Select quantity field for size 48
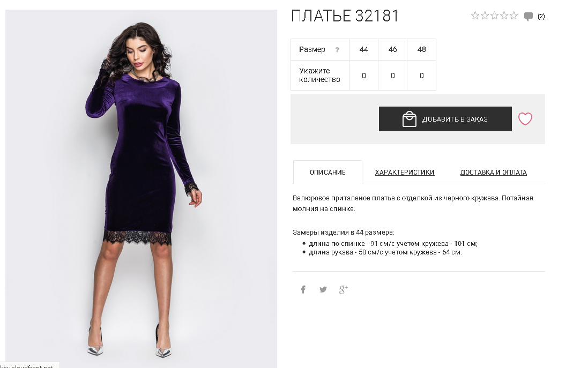Screen dimensions: 588x368 click(421, 76)
